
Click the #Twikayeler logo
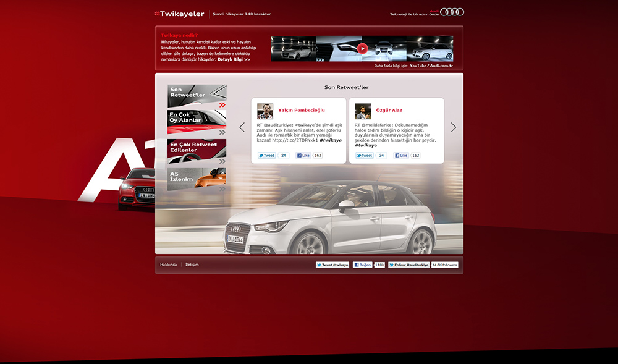pyautogui.click(x=179, y=14)
